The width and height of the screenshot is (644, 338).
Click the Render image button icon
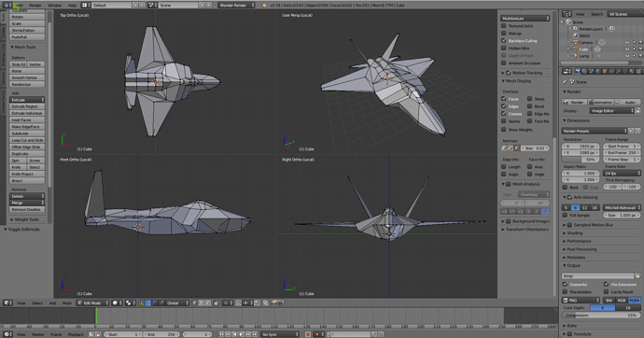point(566,102)
